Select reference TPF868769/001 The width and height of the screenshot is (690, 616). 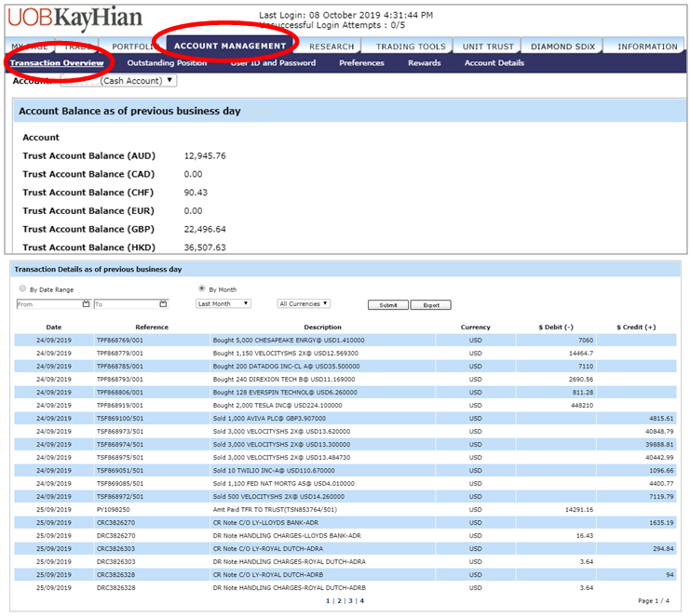120,341
